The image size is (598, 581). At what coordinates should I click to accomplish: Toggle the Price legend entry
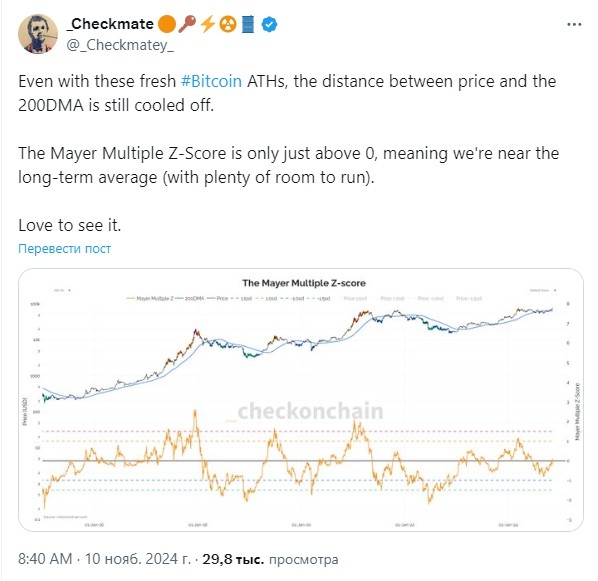(218, 298)
